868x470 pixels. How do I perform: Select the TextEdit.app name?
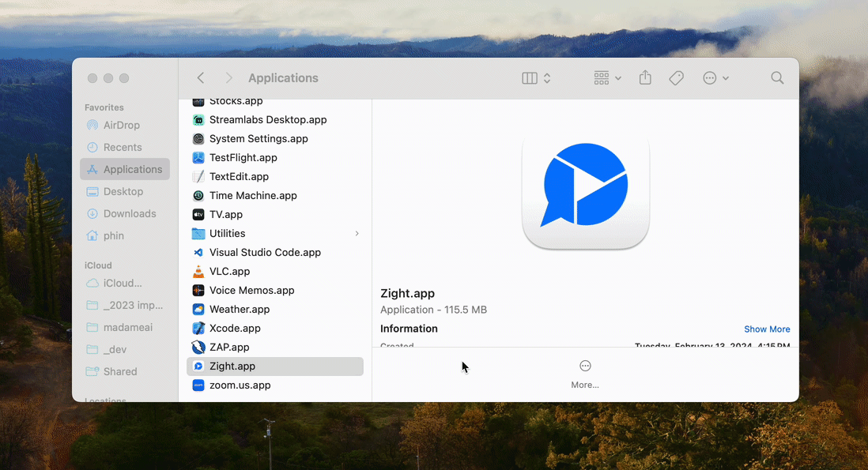(x=239, y=176)
